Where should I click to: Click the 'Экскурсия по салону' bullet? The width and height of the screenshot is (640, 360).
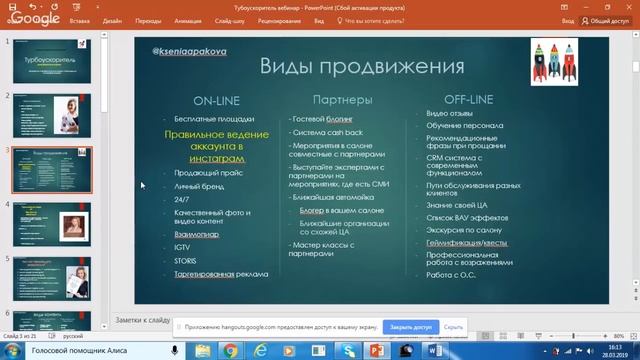(x=464, y=230)
